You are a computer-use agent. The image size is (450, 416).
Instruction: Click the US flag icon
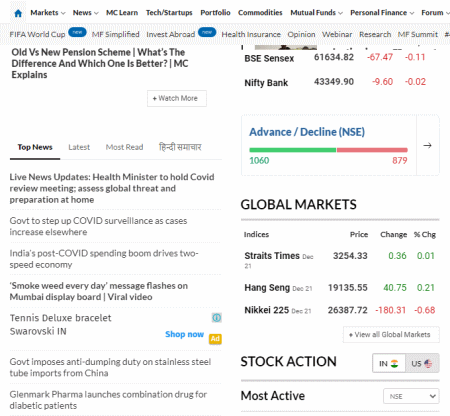tap(428, 363)
